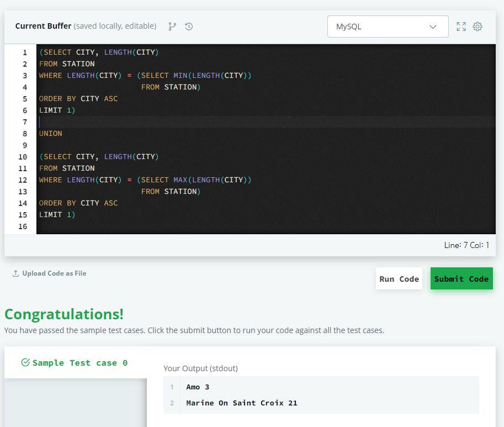
Task: Click the output line Amo 3
Action: (x=198, y=387)
